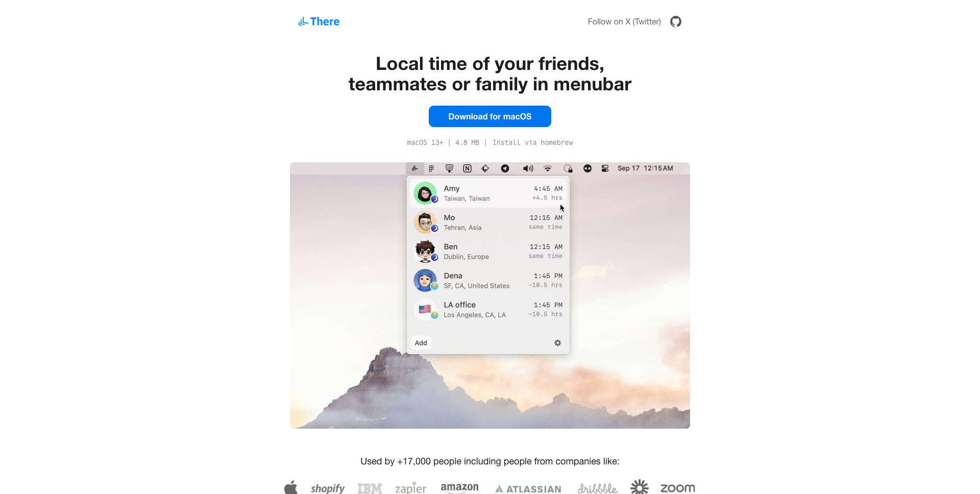The width and height of the screenshot is (980, 494).
Task: Click volume speaker icon in menubar
Action: [x=528, y=168]
